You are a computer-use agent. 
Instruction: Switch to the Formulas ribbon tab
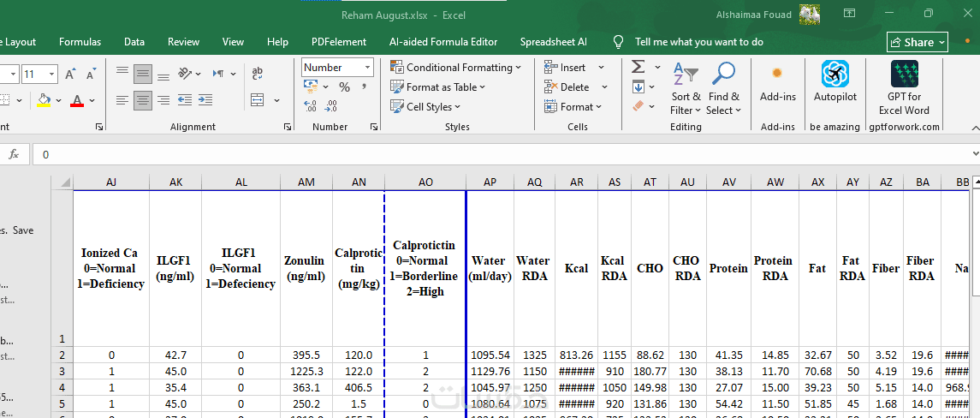[x=80, y=42]
